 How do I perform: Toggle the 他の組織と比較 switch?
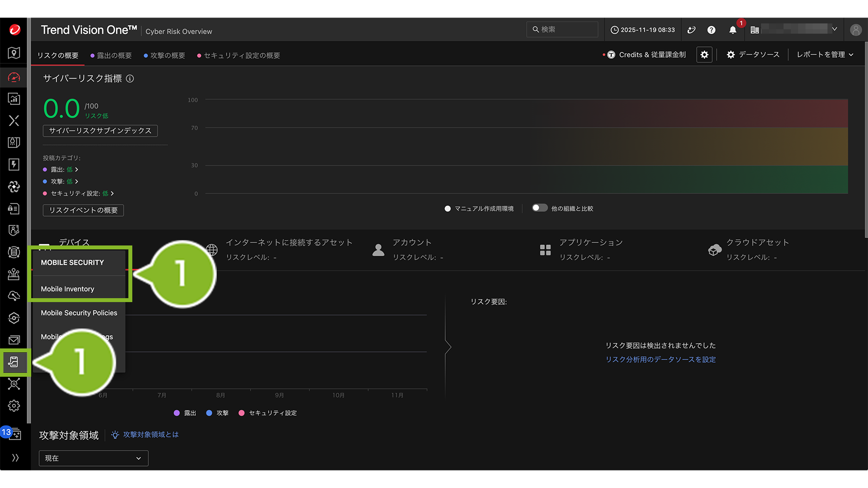click(x=539, y=208)
